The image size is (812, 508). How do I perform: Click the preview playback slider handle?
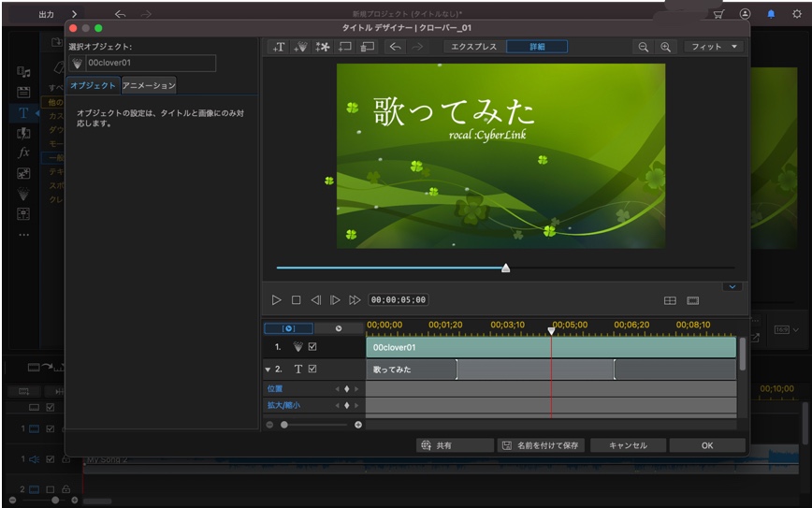point(506,268)
